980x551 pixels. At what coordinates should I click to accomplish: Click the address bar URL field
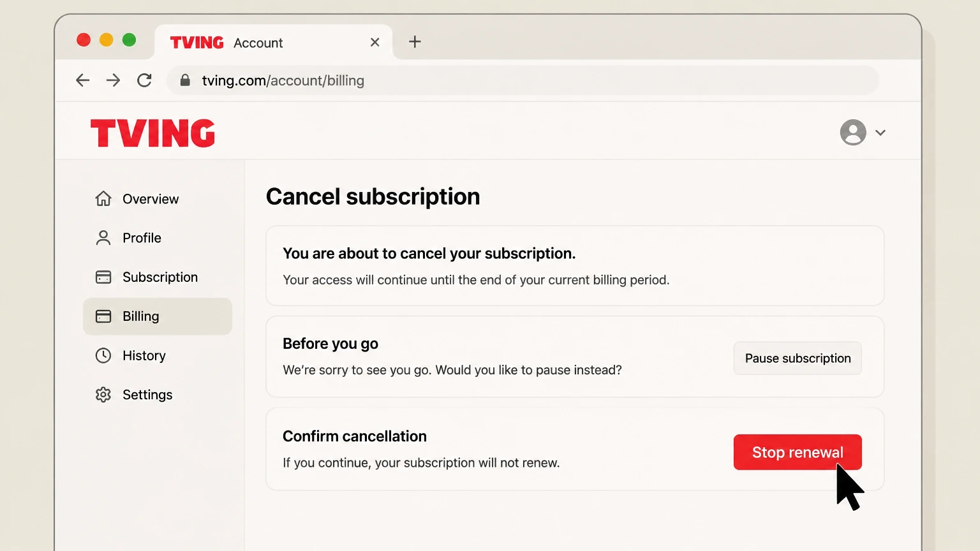523,80
